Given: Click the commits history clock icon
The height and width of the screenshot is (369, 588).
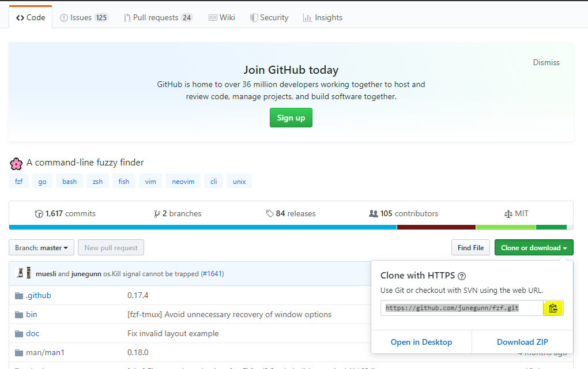Looking at the screenshot, I should [x=39, y=214].
